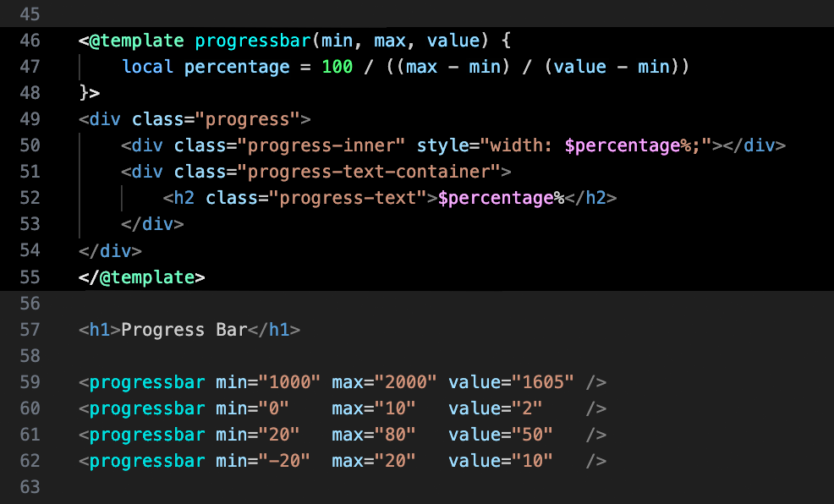The width and height of the screenshot is (834, 504).
Task: Click the closing </h1> tag
Action: (x=273, y=329)
